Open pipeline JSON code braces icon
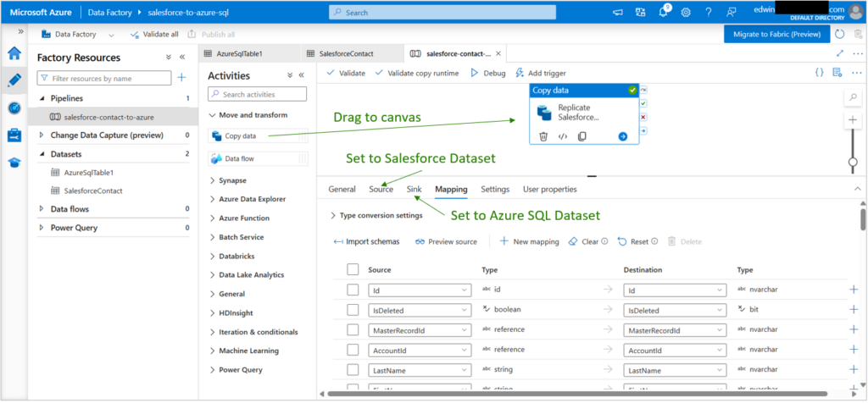Screen dimensions: 868x403 (820, 73)
